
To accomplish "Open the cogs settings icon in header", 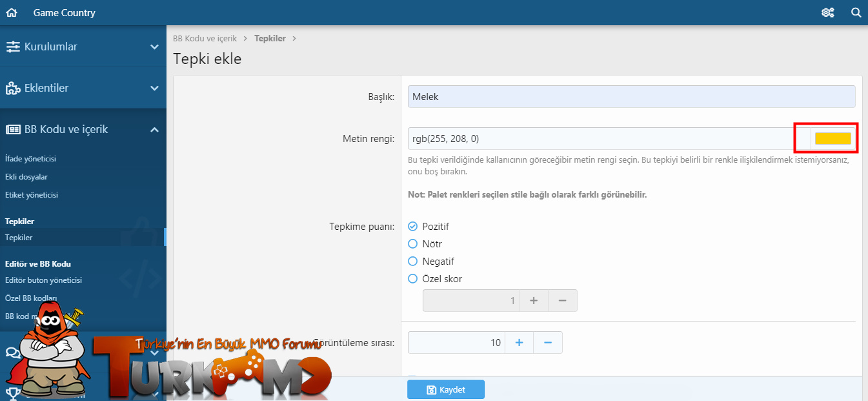I will click(x=828, y=12).
